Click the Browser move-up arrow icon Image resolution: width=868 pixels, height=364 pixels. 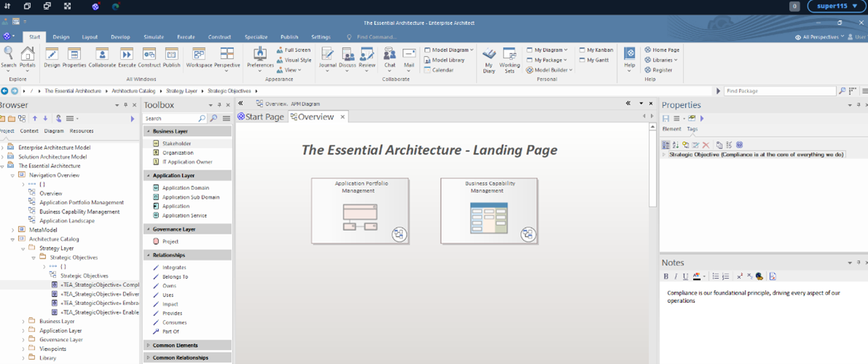34,119
